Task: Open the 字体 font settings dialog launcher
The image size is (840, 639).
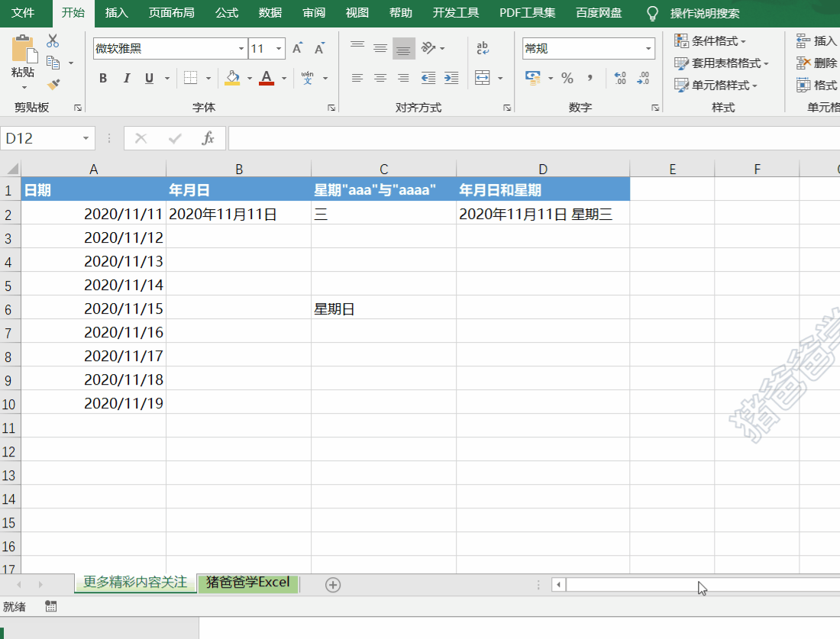Action: [x=331, y=108]
